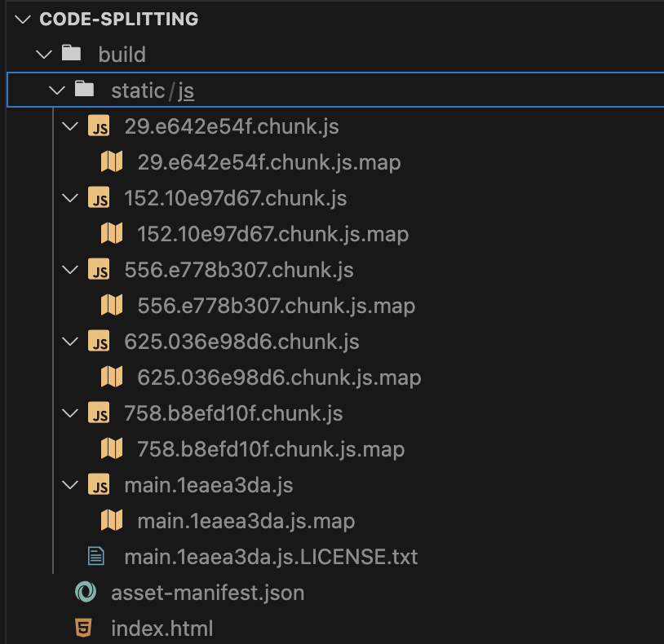Select index.html in the explorer

coord(162,628)
